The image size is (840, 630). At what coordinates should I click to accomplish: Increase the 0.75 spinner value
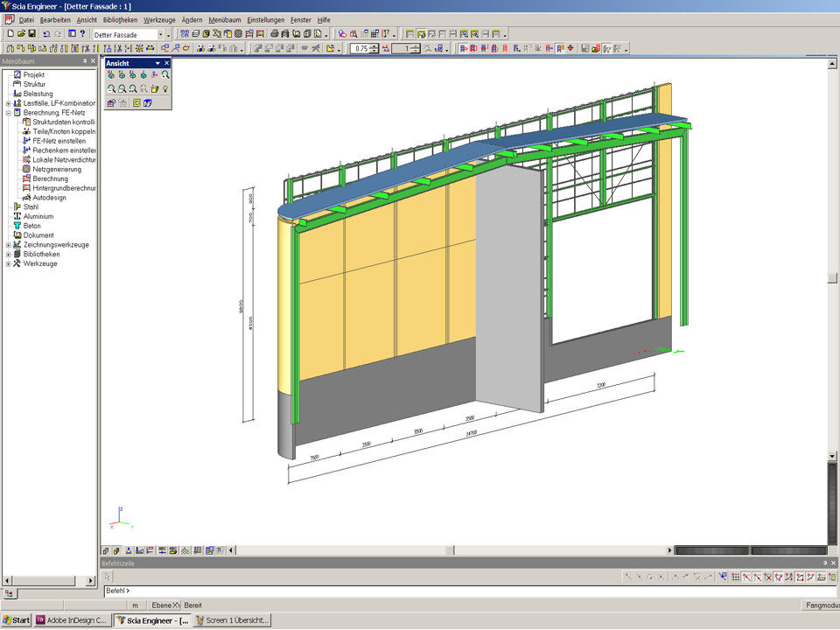click(x=374, y=45)
